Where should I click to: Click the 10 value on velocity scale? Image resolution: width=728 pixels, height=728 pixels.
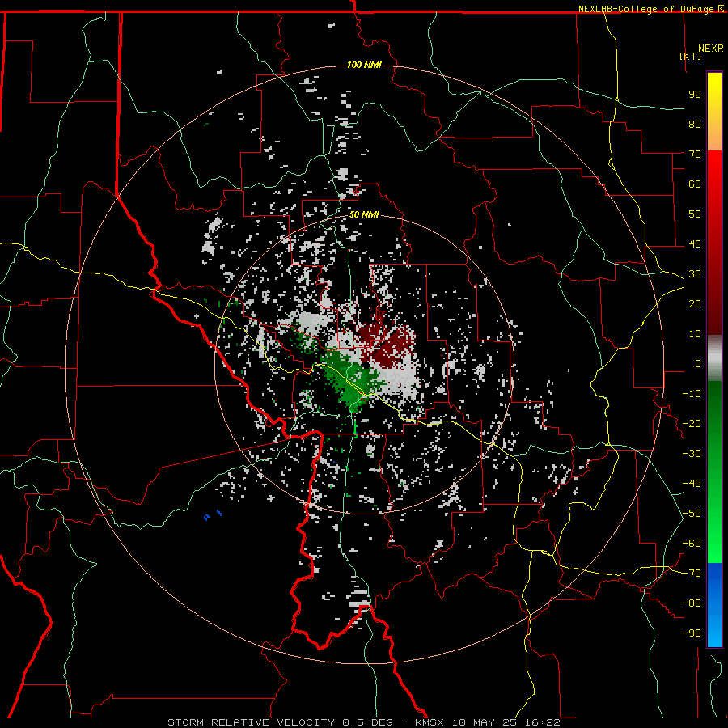[695, 334]
